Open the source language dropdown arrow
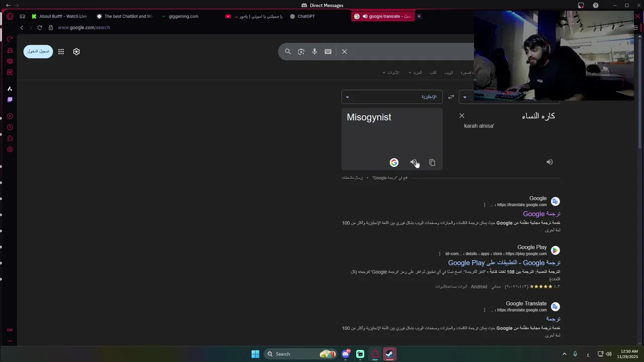 (x=464, y=97)
